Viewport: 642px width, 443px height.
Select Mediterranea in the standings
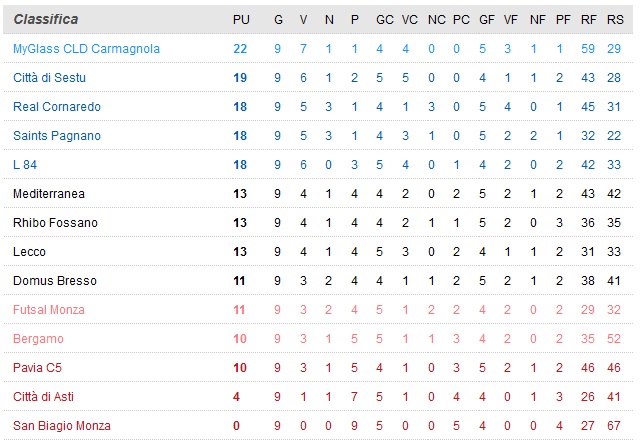(x=50, y=193)
